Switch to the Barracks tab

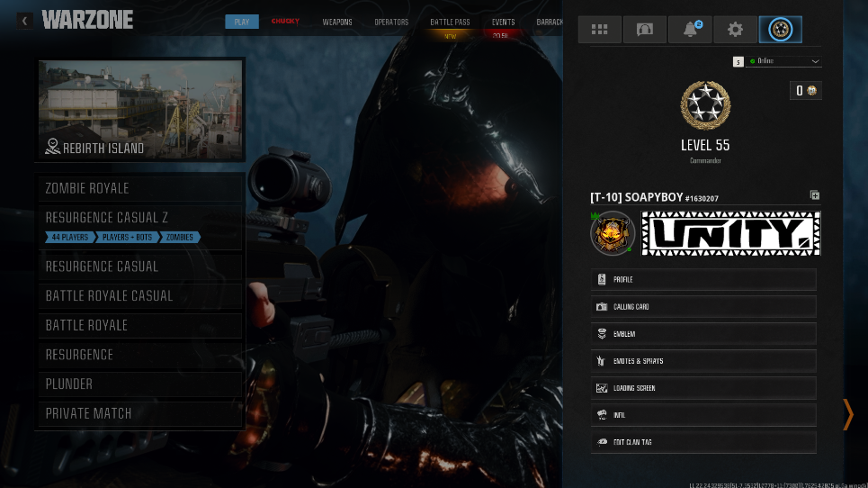[550, 23]
